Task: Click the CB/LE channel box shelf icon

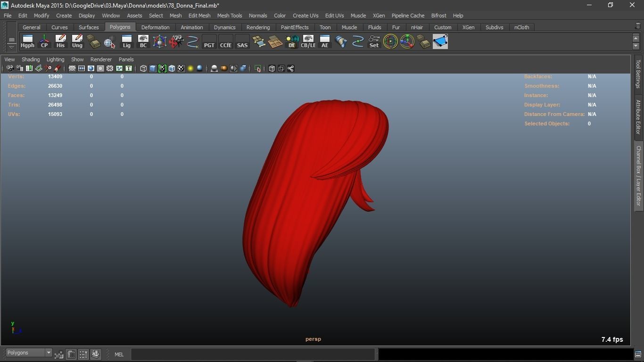Action: (308, 41)
